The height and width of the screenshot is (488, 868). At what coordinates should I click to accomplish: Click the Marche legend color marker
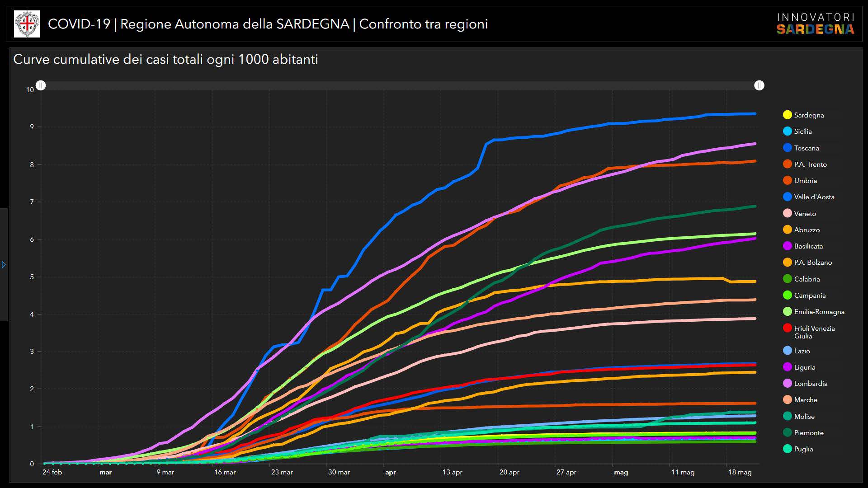tap(787, 400)
